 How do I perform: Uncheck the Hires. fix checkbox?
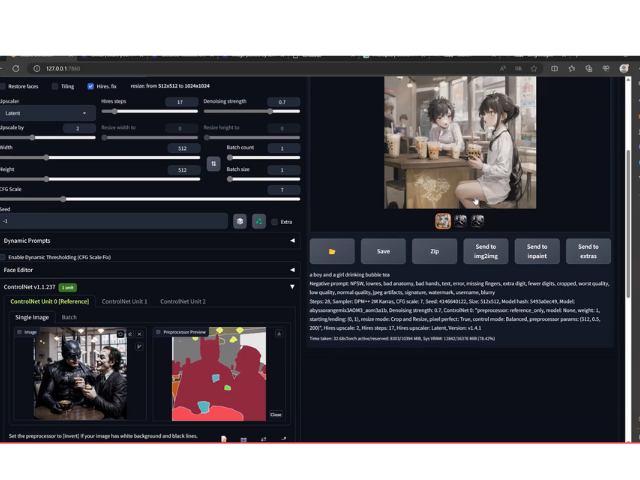[x=91, y=86]
